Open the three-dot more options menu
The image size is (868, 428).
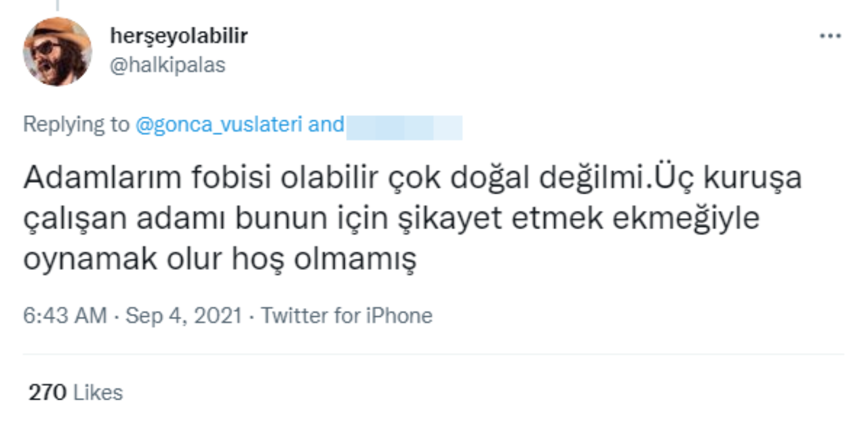(830, 36)
